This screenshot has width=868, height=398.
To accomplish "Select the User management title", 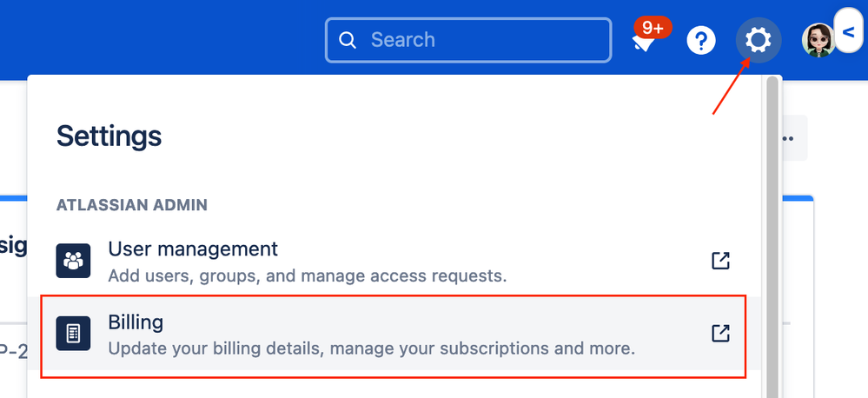I will pyautogui.click(x=193, y=249).
